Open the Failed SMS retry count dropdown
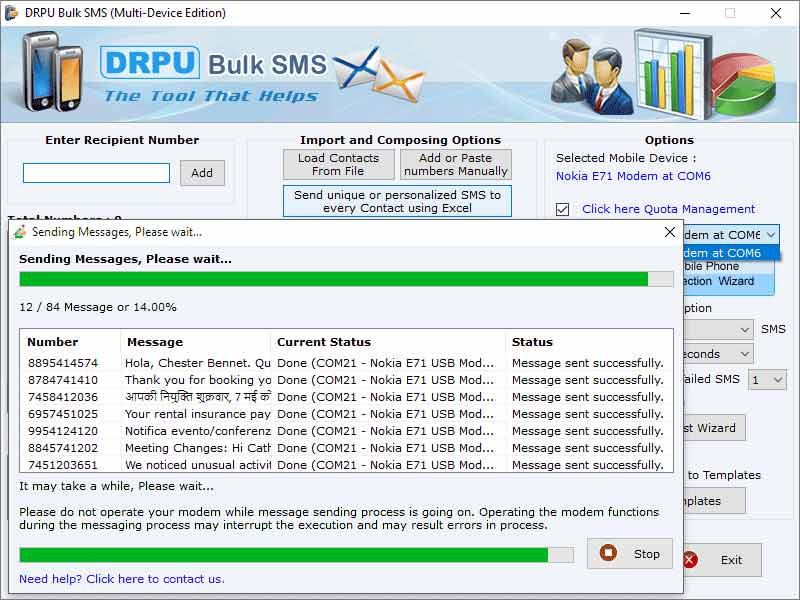 (x=775, y=379)
